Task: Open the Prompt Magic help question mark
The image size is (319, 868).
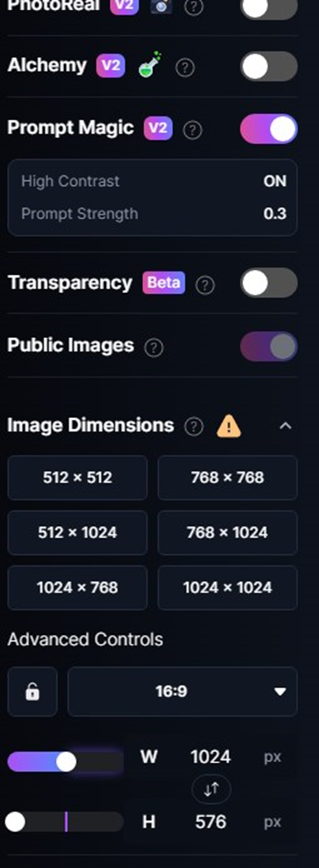Action: pyautogui.click(x=192, y=130)
